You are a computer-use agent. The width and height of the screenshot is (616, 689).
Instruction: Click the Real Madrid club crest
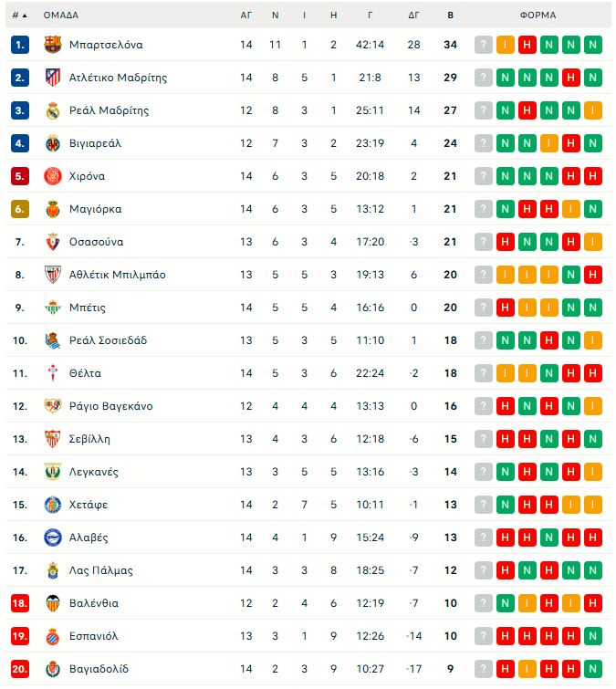tap(52, 110)
